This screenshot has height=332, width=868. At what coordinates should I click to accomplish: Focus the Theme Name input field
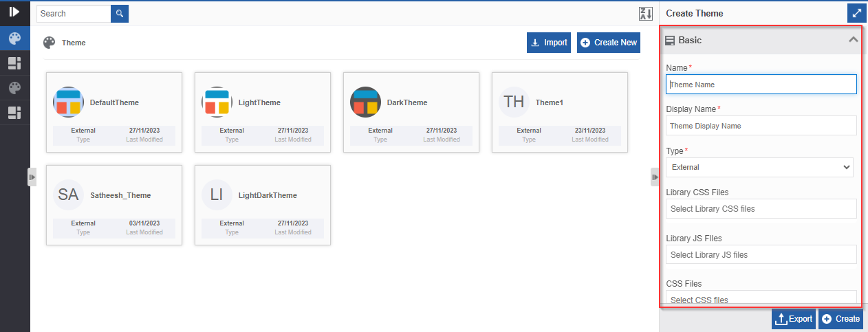(761, 85)
